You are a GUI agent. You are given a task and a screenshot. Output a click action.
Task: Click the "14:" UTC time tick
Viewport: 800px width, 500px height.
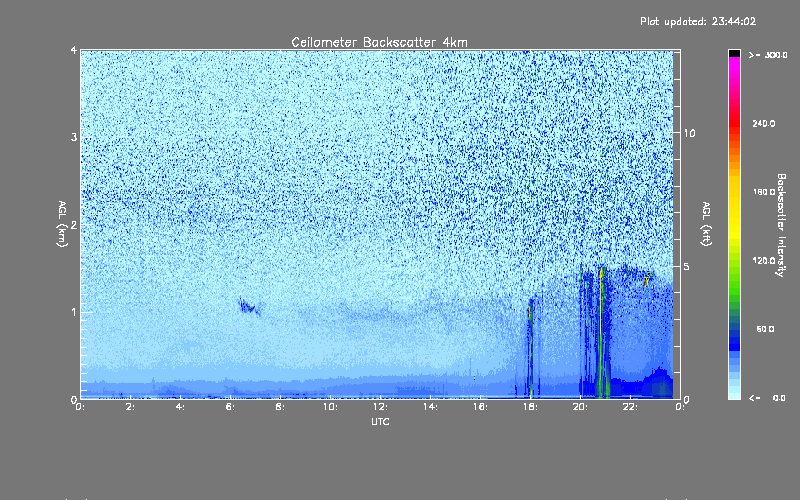pyautogui.click(x=430, y=407)
